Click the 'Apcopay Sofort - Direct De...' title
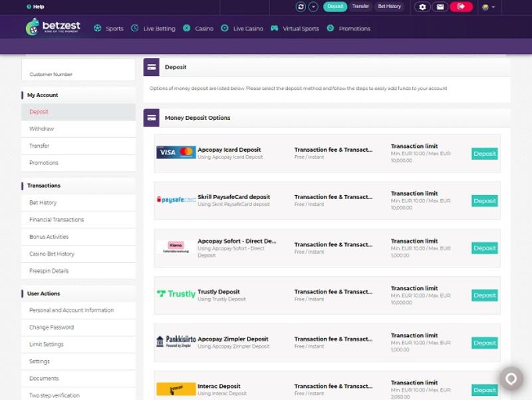Screen dimensions: 532x400 click(x=237, y=241)
